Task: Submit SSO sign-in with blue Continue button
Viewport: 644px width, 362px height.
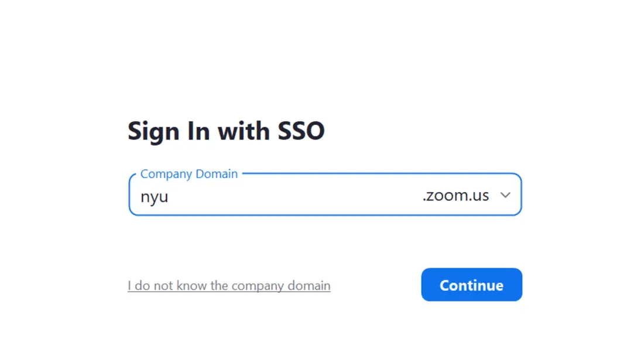Action: pos(471,285)
